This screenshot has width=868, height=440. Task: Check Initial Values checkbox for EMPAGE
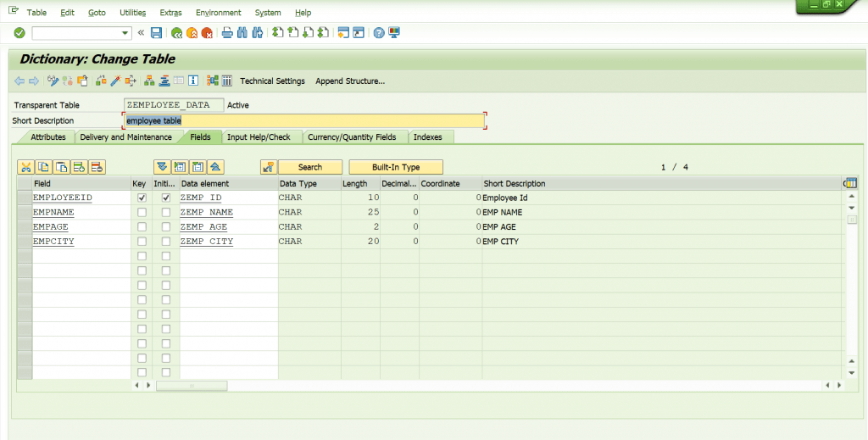click(166, 227)
